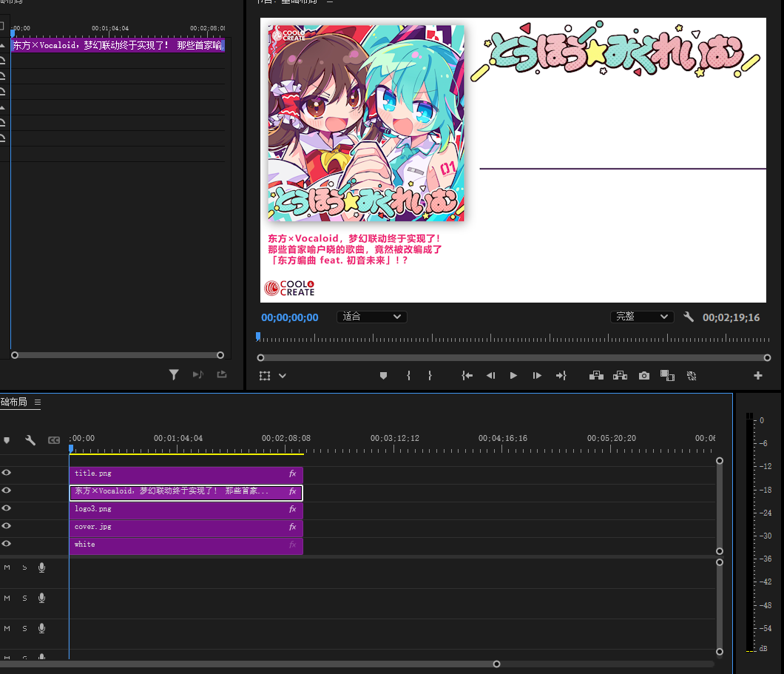The height and width of the screenshot is (674, 784).
Task: Open the timeline panel hamburger menu
Action: click(37, 402)
